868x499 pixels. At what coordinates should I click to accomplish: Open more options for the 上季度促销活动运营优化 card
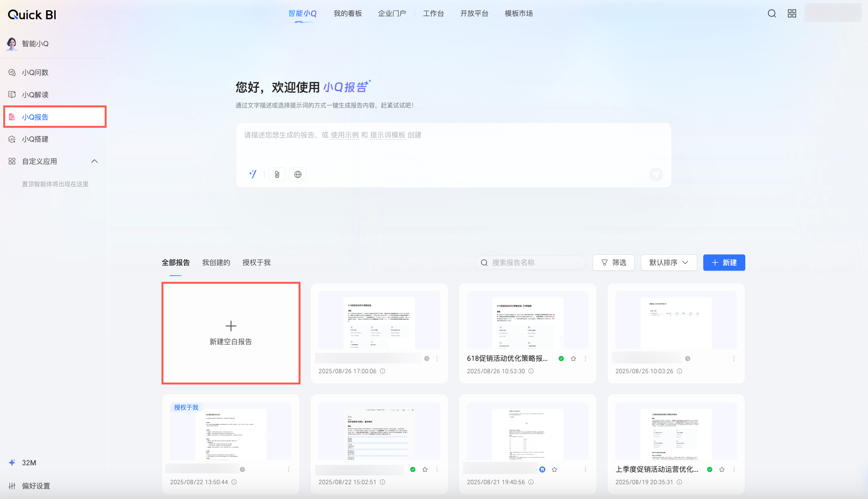pos(734,469)
